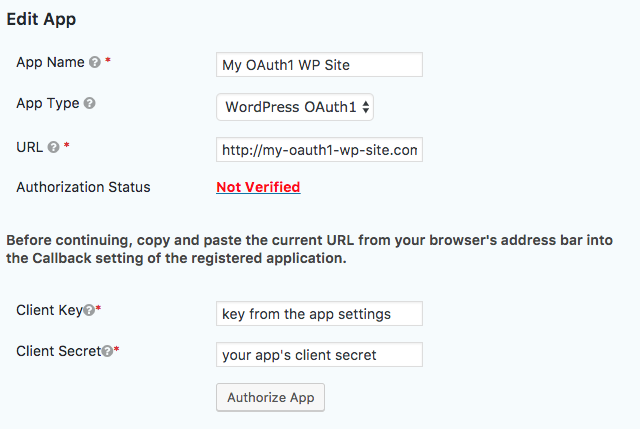Click the Client Secret help icon
This screenshot has width=640, height=429.
click(x=107, y=351)
